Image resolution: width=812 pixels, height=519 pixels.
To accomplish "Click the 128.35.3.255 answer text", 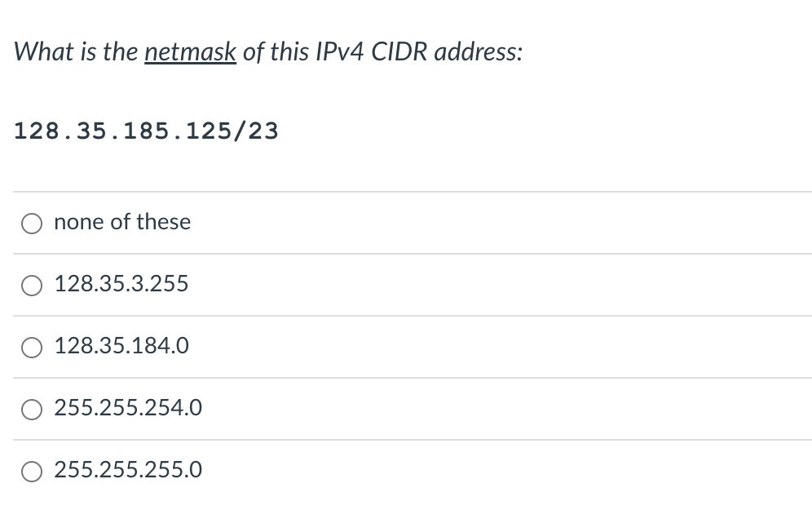I will click(121, 285).
